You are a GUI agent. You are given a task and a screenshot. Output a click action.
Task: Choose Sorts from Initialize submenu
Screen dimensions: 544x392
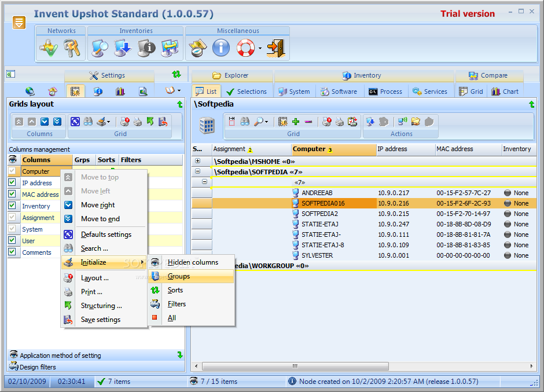tap(191, 290)
